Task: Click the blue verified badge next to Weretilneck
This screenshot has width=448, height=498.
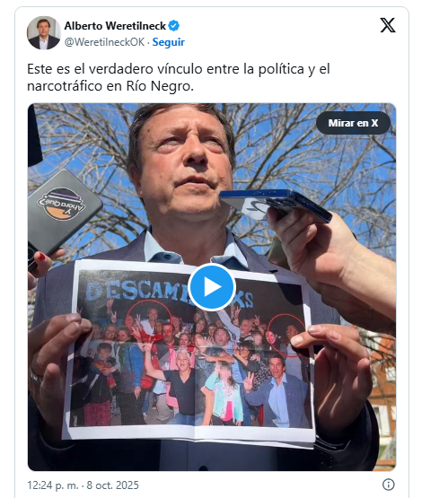Action: click(174, 26)
